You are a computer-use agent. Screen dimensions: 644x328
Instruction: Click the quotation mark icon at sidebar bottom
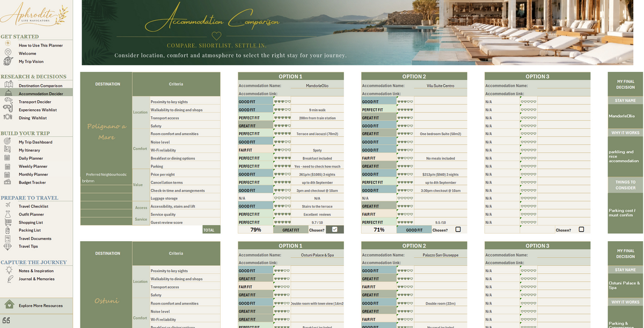[x=6, y=320]
